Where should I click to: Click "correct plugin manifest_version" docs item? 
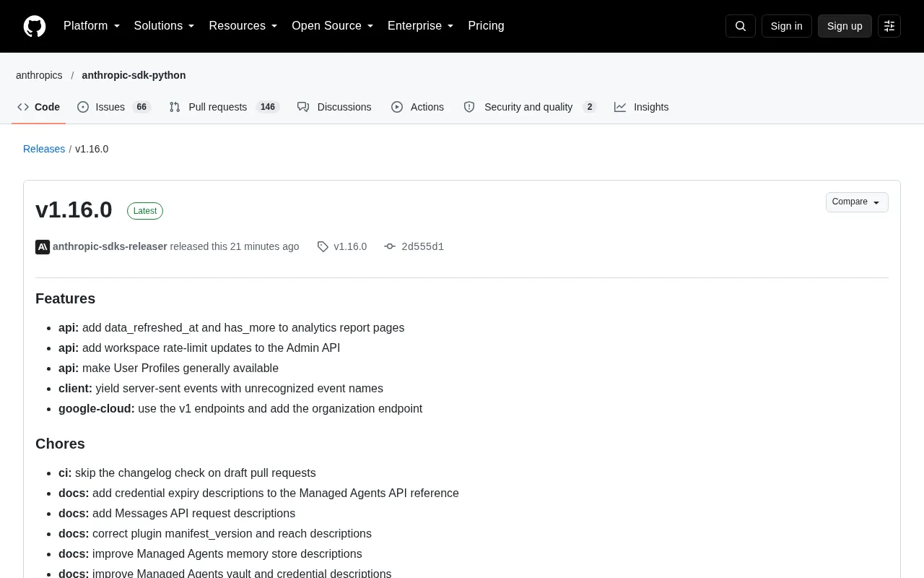215,534
